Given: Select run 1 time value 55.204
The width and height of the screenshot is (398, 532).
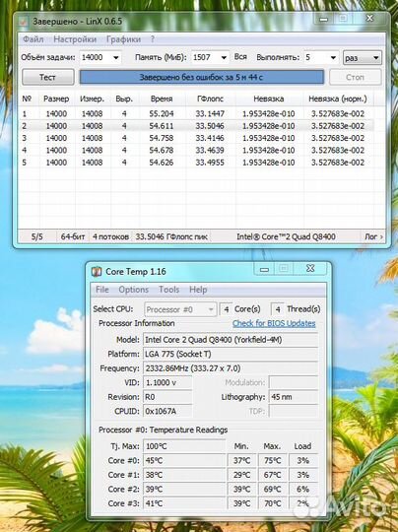Looking at the screenshot, I should 162,113.
